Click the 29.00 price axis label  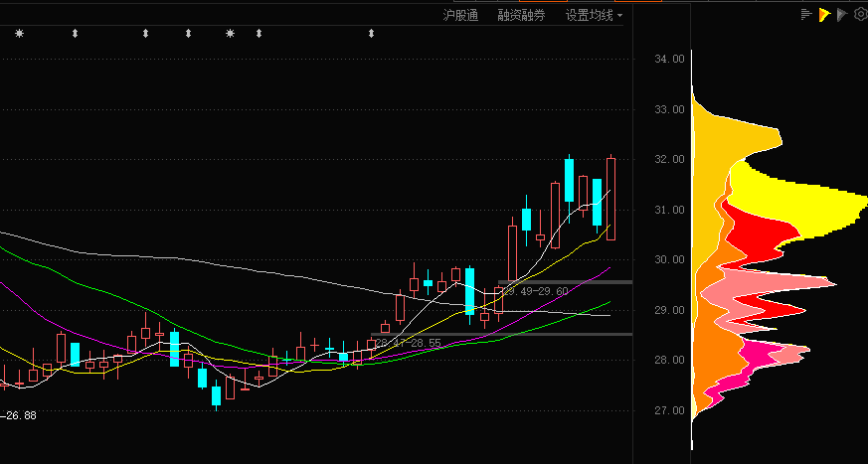[669, 310]
